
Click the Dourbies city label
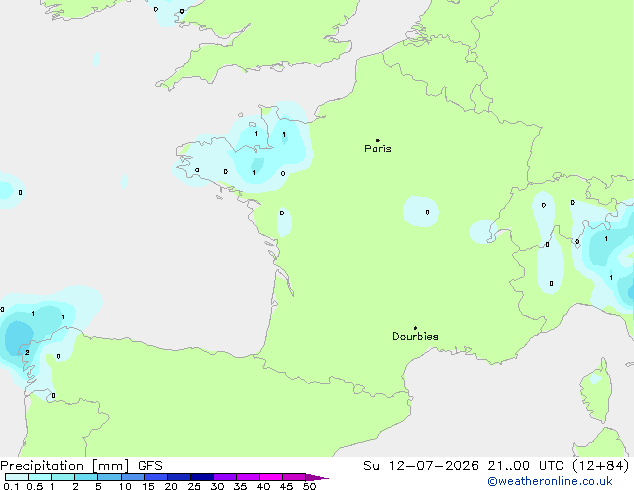click(x=415, y=336)
